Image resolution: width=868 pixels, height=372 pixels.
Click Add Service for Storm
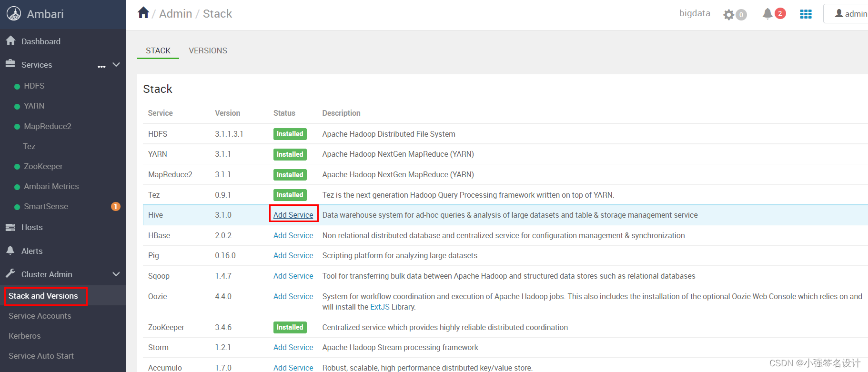[293, 347]
